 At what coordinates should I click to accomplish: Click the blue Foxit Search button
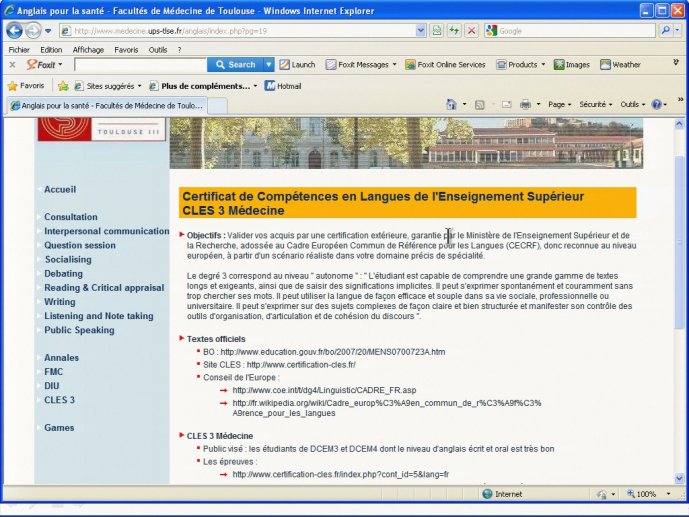(x=235, y=65)
